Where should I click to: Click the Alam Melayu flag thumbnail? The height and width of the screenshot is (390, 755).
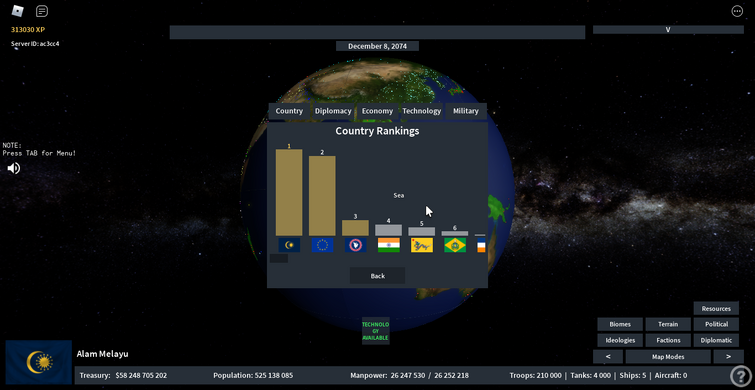pyautogui.click(x=39, y=362)
